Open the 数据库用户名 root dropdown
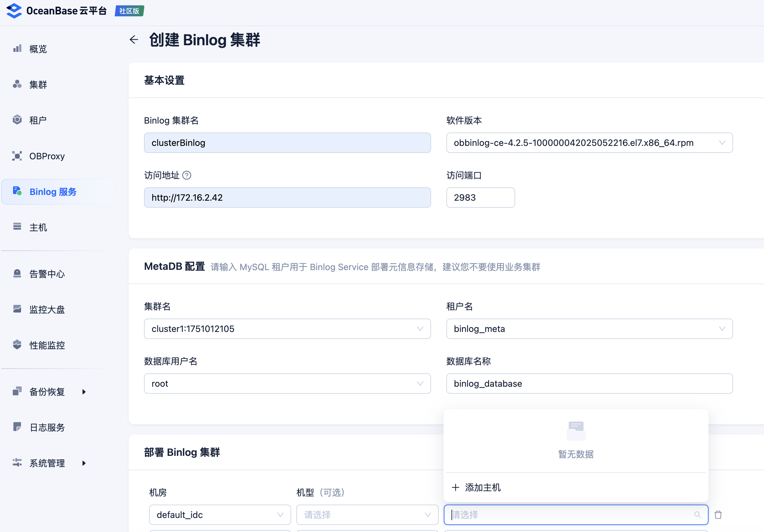The width and height of the screenshot is (764, 532). 287,384
